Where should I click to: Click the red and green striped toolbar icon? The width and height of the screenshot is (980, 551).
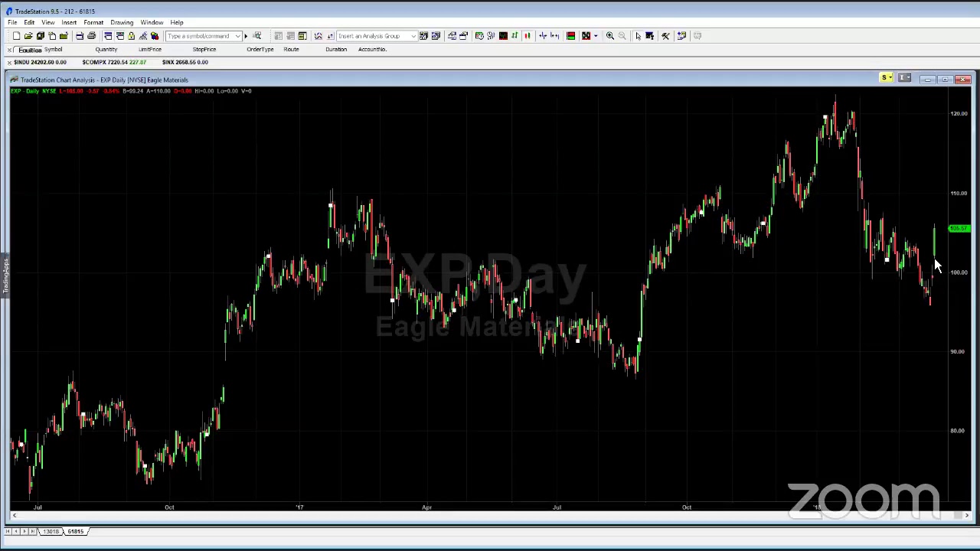[570, 36]
